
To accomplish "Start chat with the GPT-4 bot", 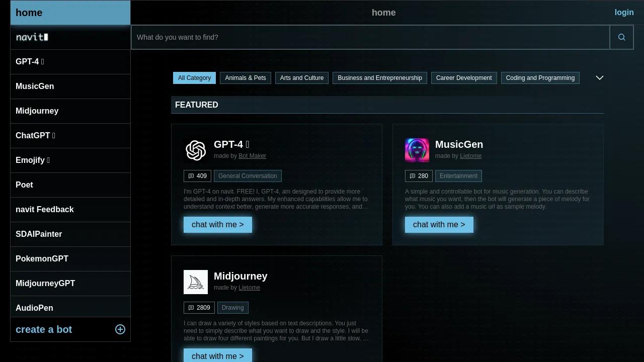I will (218, 225).
